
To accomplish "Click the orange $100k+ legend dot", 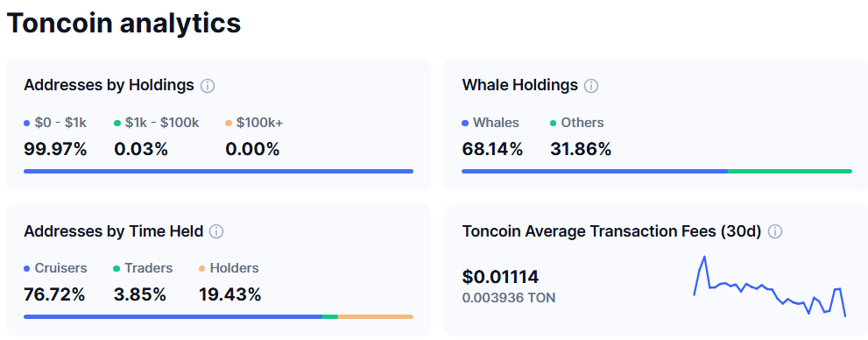I will pos(229,124).
